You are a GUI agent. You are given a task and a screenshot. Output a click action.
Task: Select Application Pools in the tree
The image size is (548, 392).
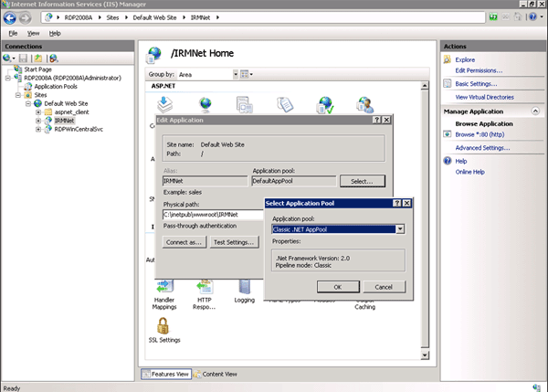click(56, 87)
